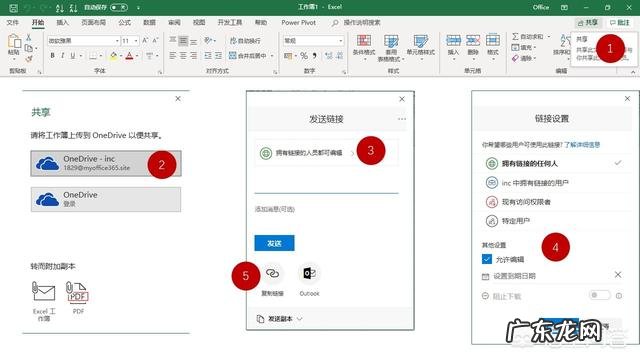Viewport: 640px width, 360px height.
Task: Open the font name dropdown
Action: [x=117, y=41]
